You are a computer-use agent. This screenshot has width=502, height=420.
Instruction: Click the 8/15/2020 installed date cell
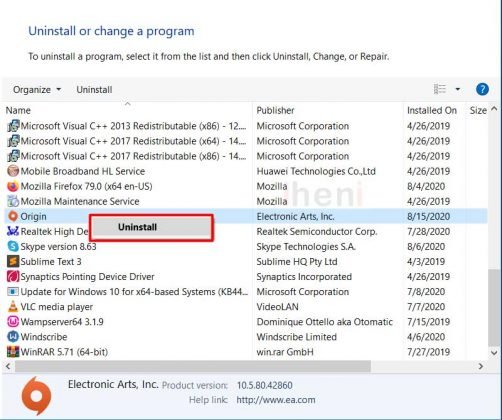(x=428, y=217)
